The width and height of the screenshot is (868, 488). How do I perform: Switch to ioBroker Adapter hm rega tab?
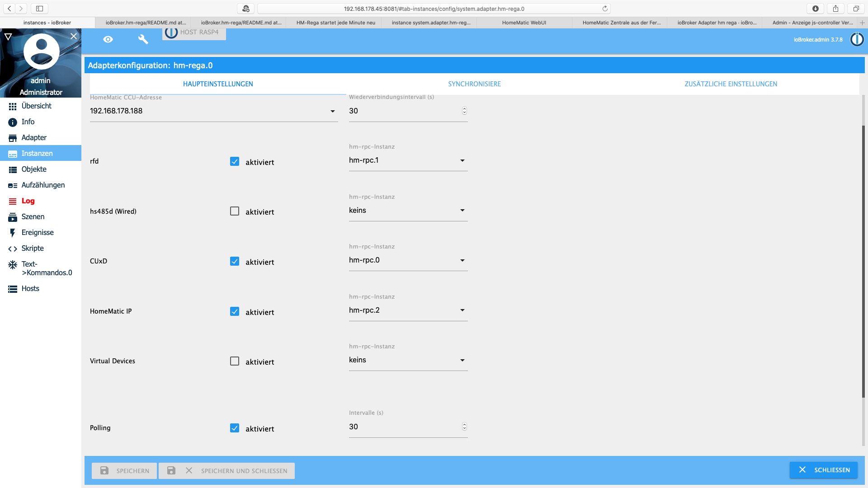pyautogui.click(x=717, y=23)
